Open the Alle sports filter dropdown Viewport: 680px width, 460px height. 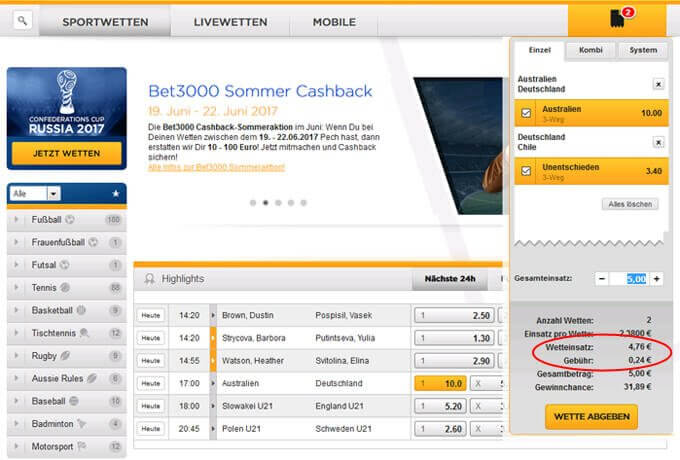36,193
